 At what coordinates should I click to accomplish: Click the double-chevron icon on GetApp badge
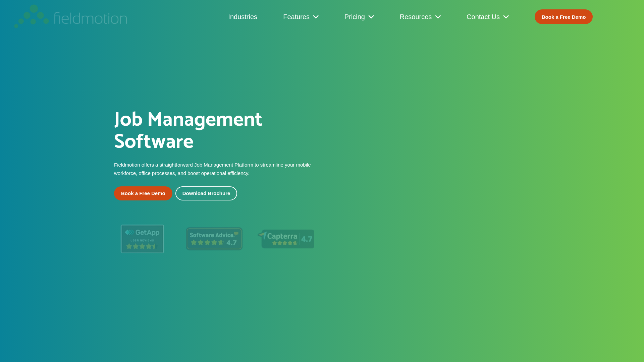pyautogui.click(x=130, y=232)
